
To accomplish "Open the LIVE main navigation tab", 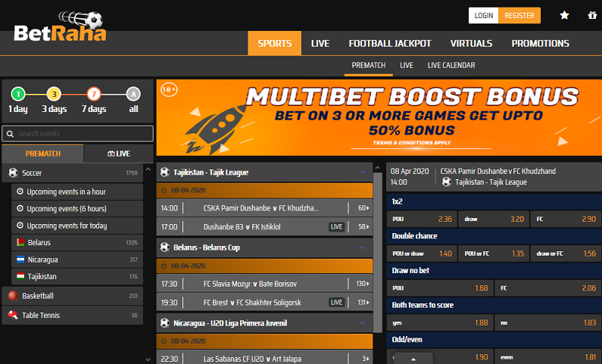I will [x=320, y=43].
